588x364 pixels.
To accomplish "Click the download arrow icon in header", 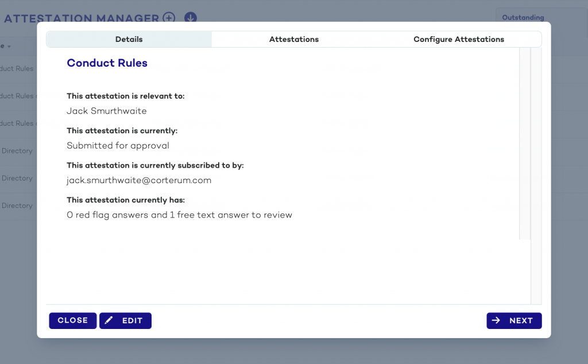I will tap(191, 17).
